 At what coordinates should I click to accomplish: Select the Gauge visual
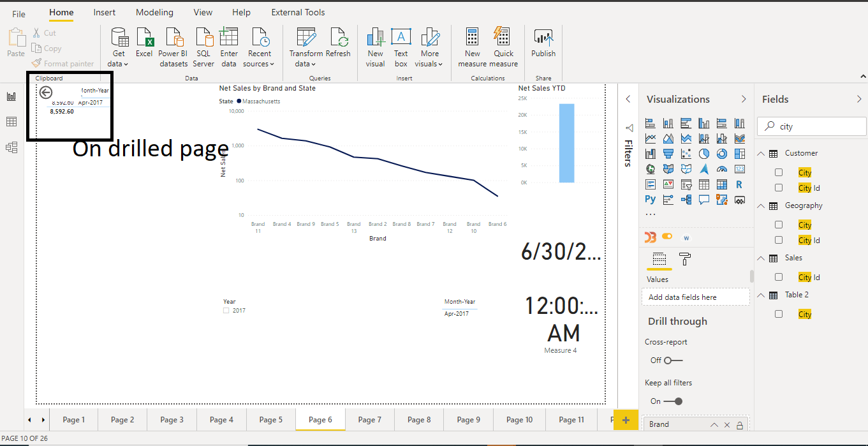coord(722,169)
